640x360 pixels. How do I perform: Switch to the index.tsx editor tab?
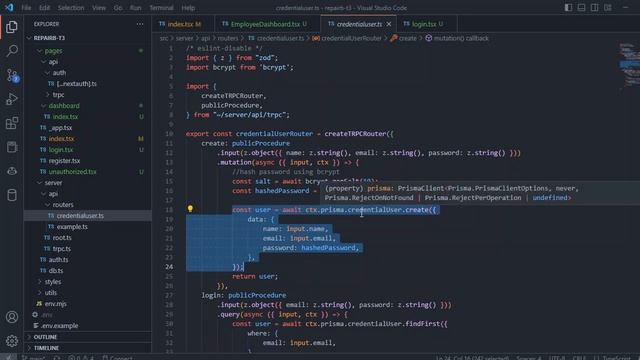coord(183,24)
